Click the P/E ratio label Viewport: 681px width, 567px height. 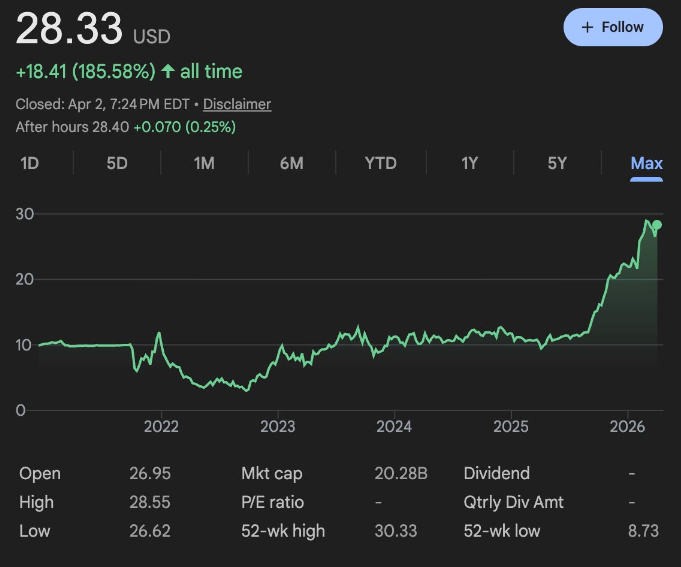tap(273, 502)
